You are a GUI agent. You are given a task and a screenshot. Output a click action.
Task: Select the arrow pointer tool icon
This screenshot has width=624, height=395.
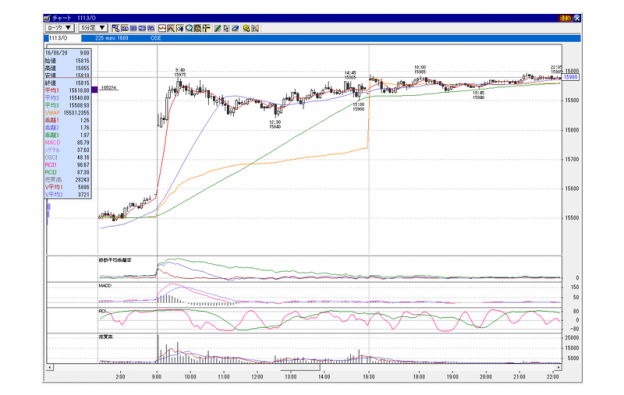(226, 28)
